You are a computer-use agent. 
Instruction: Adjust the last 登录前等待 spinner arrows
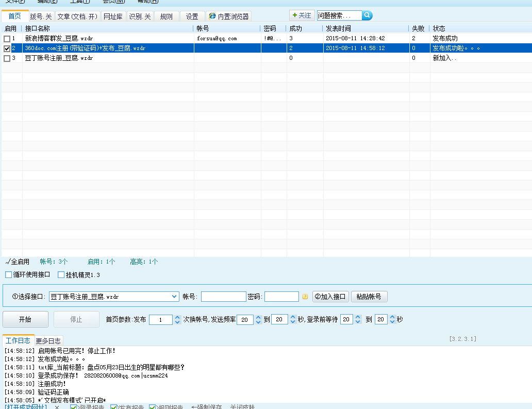coord(392,320)
